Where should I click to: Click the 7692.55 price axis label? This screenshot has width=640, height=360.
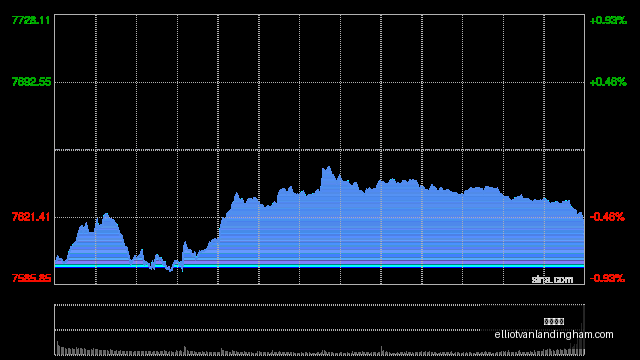31,82
